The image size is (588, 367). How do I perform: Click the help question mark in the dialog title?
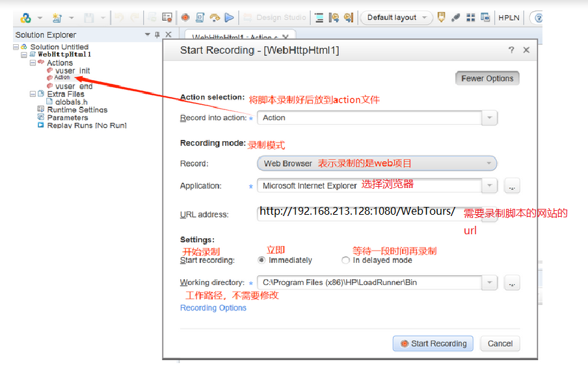pyautogui.click(x=511, y=50)
